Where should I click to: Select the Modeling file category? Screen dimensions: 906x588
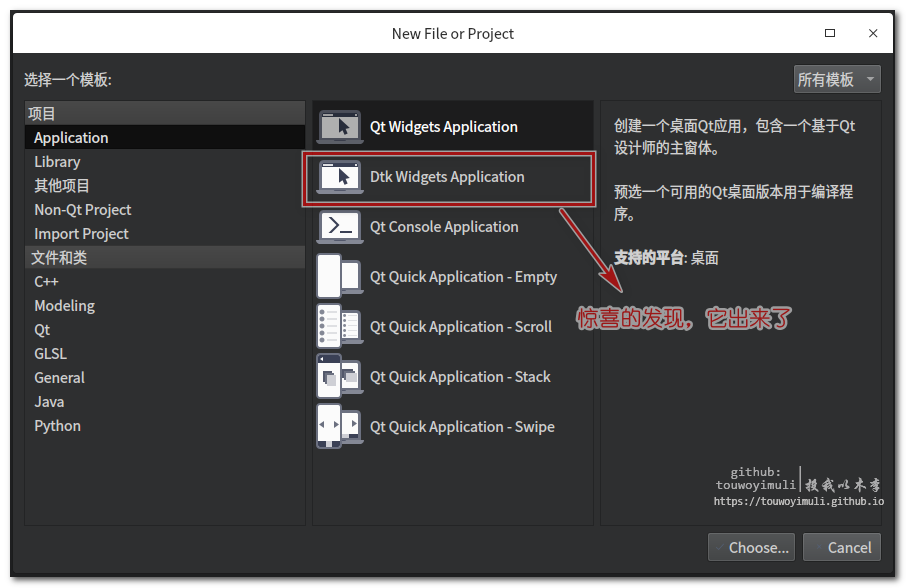tap(165, 306)
